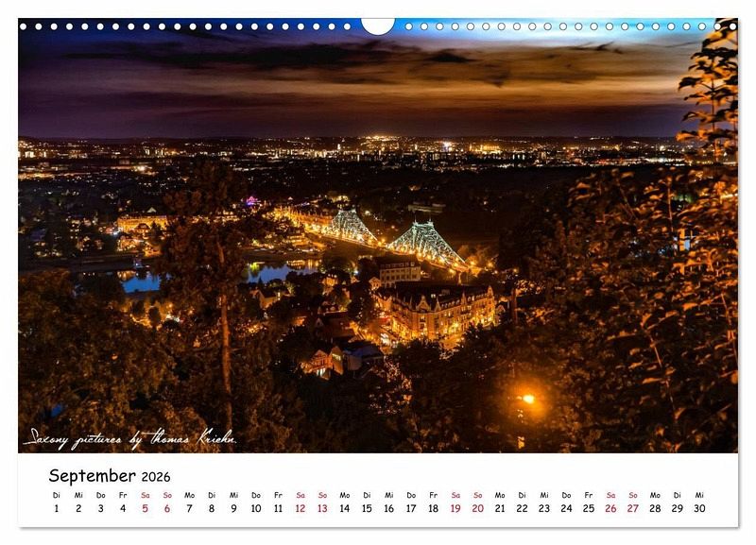Image resolution: width=756 pixels, height=545 pixels.
Task: Click the glowing street lamp in the foreground
Action: coord(528,399)
